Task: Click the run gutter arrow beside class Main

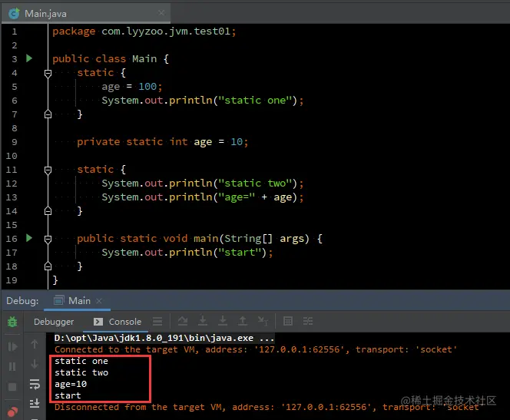Action: click(29, 58)
